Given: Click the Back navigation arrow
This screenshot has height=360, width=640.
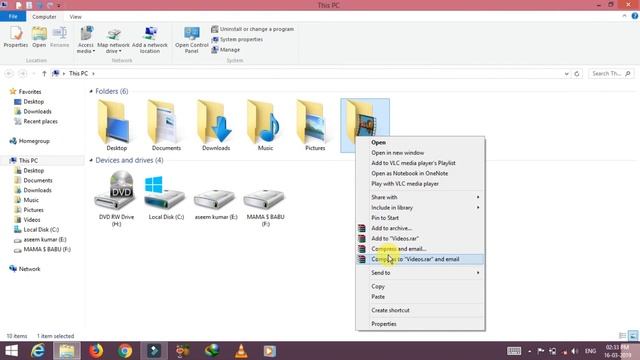Looking at the screenshot, I should click(x=9, y=73).
